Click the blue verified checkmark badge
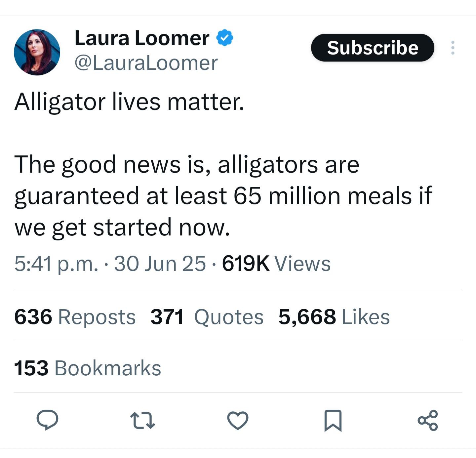The width and height of the screenshot is (476, 458). click(225, 38)
